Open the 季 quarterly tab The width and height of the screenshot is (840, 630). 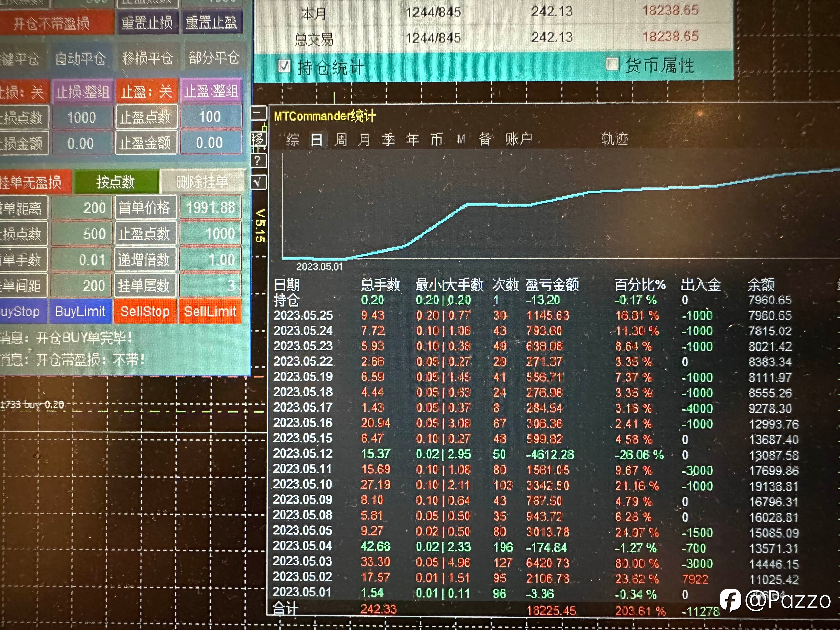click(389, 140)
